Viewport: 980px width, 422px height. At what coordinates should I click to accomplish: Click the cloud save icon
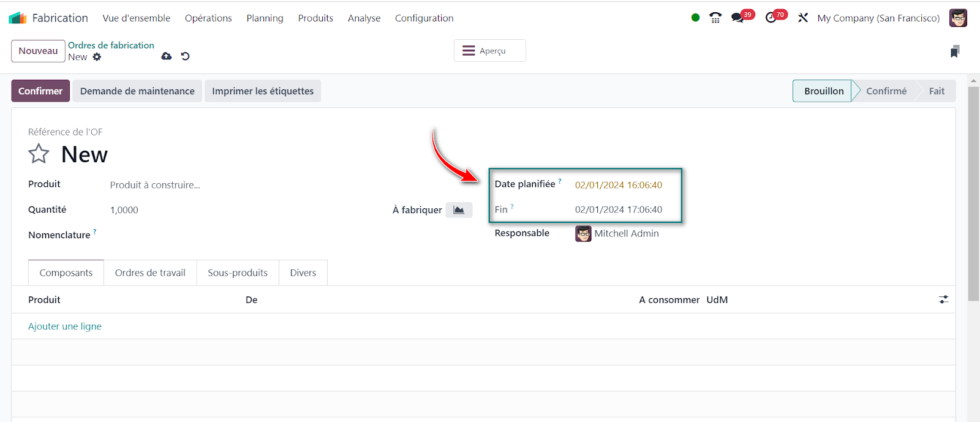(x=166, y=56)
